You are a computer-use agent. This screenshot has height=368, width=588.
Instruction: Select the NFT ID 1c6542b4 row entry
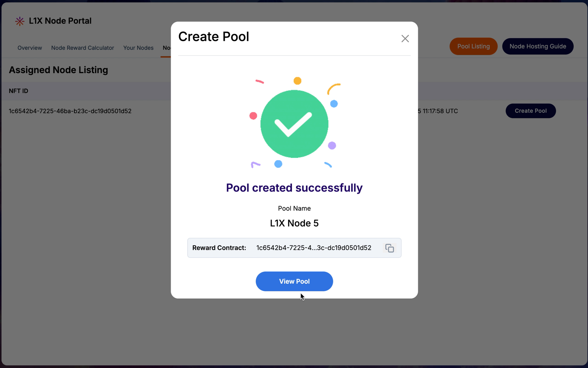tap(70, 111)
